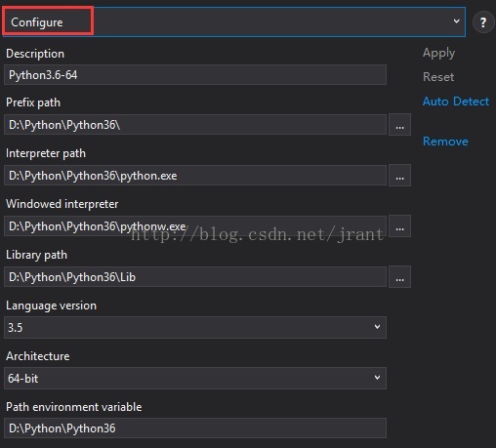Click the 'Description' label
Image resolution: width=496 pixels, height=448 pixels.
(35, 54)
